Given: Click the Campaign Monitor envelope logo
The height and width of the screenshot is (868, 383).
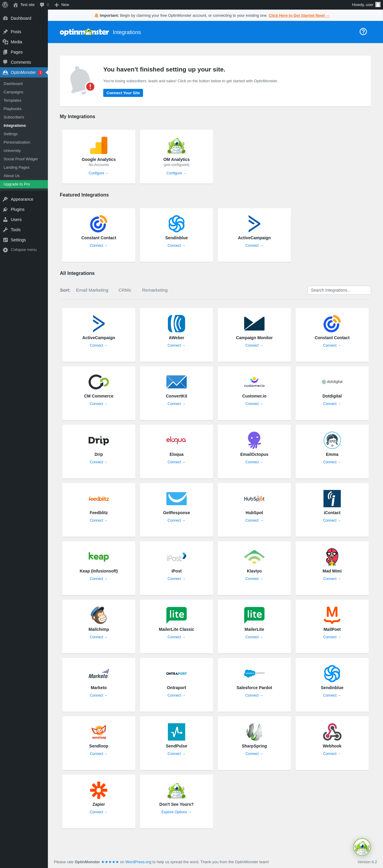Looking at the screenshot, I should point(254,323).
